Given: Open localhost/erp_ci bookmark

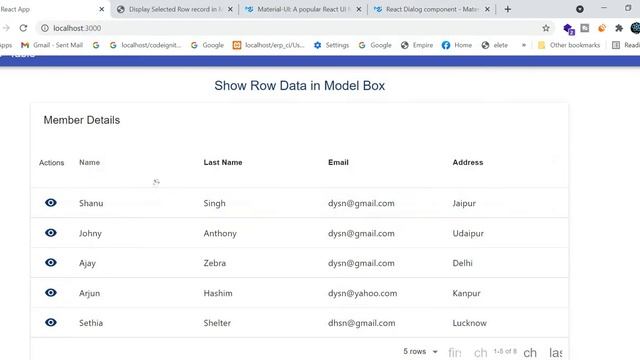Looking at the screenshot, I should (x=269, y=45).
